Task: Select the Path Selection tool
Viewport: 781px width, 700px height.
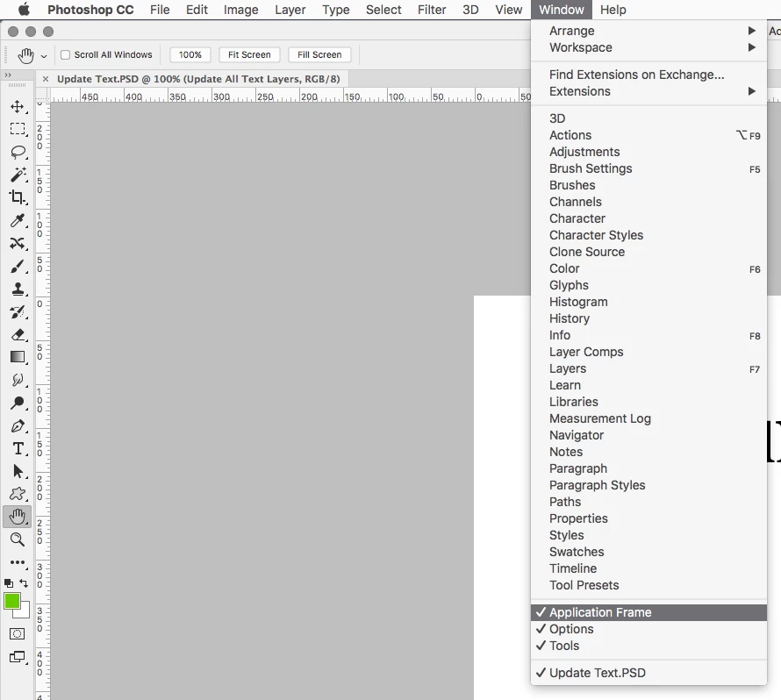Action: pyautogui.click(x=18, y=471)
